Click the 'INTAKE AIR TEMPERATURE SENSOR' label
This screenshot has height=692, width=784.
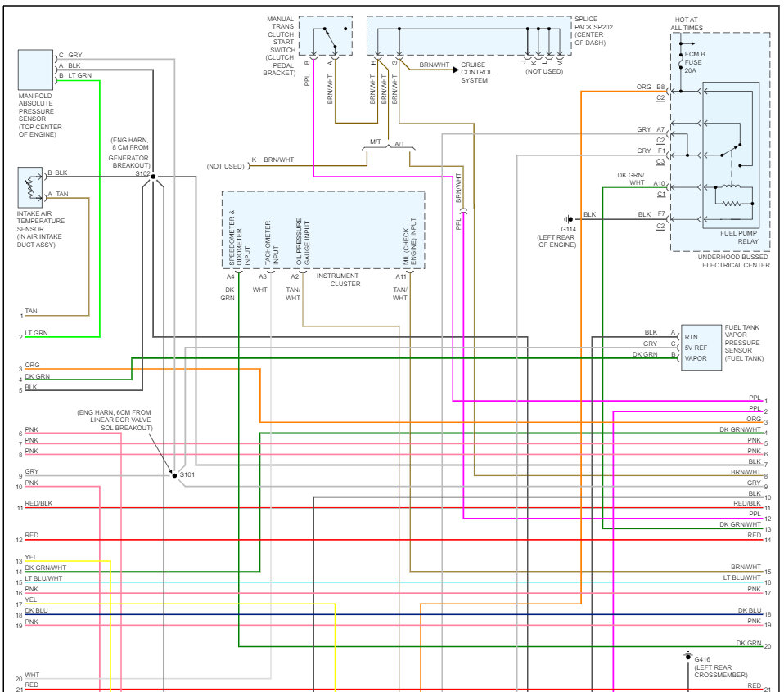tap(40, 229)
